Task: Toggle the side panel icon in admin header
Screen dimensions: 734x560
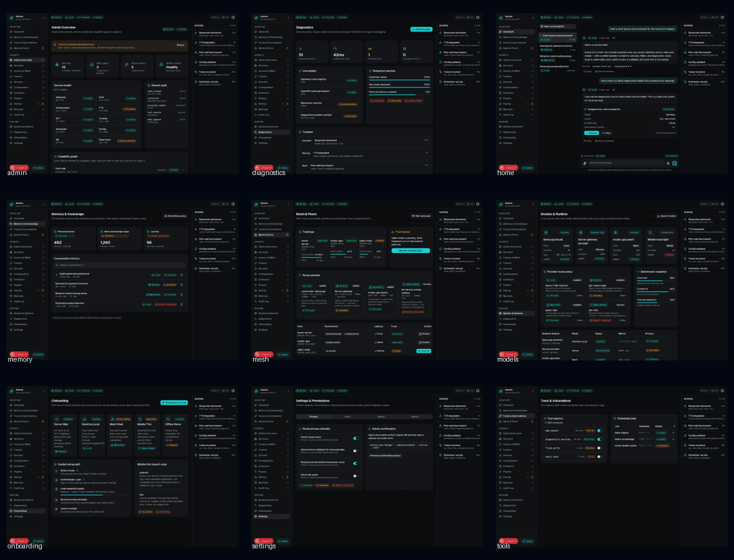Action: tap(232, 17)
